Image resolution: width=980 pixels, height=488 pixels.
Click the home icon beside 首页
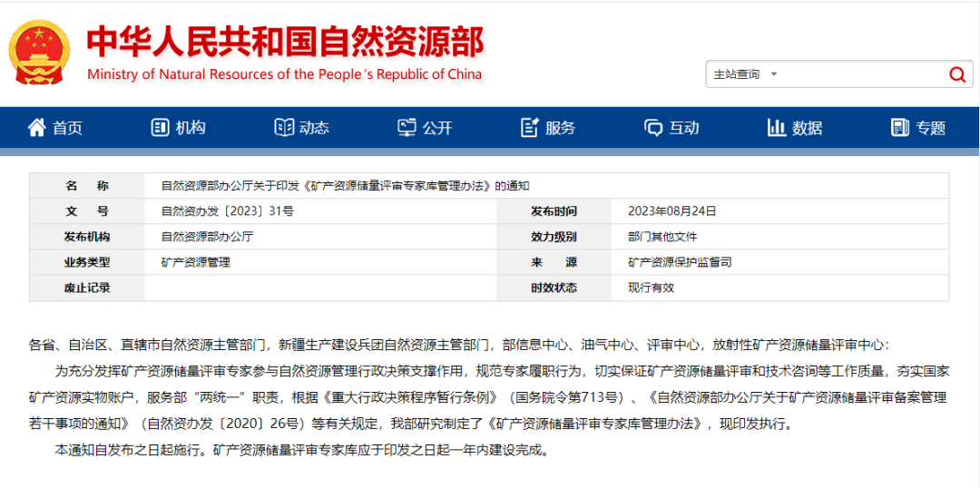point(37,128)
